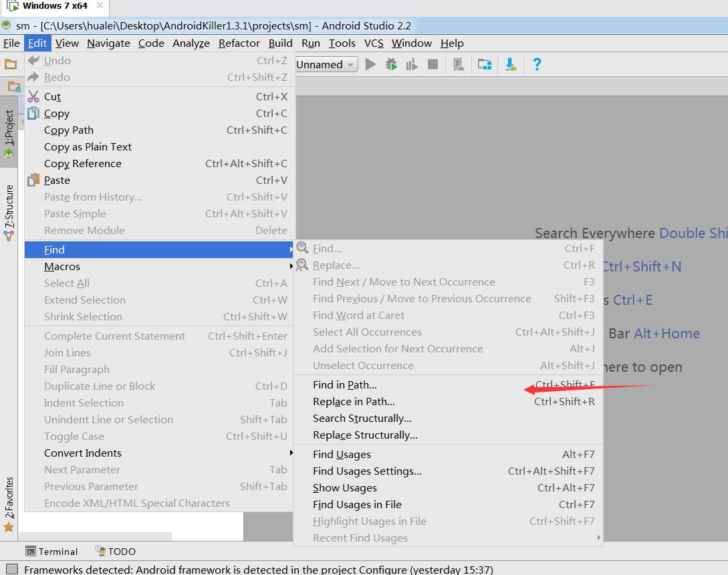Viewport: 728px width, 575px height.
Task: Choose Show Usages entry
Action: (x=449, y=487)
